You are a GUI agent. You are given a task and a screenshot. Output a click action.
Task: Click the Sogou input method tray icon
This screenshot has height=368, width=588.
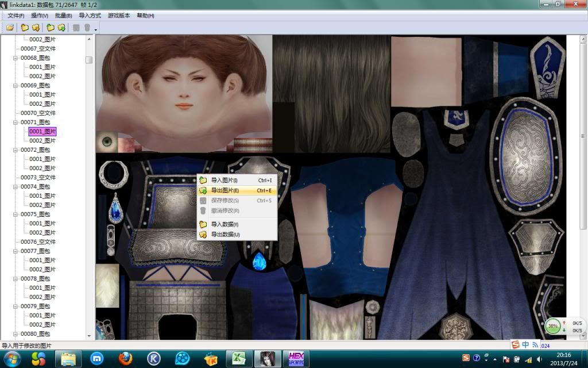pos(466,358)
